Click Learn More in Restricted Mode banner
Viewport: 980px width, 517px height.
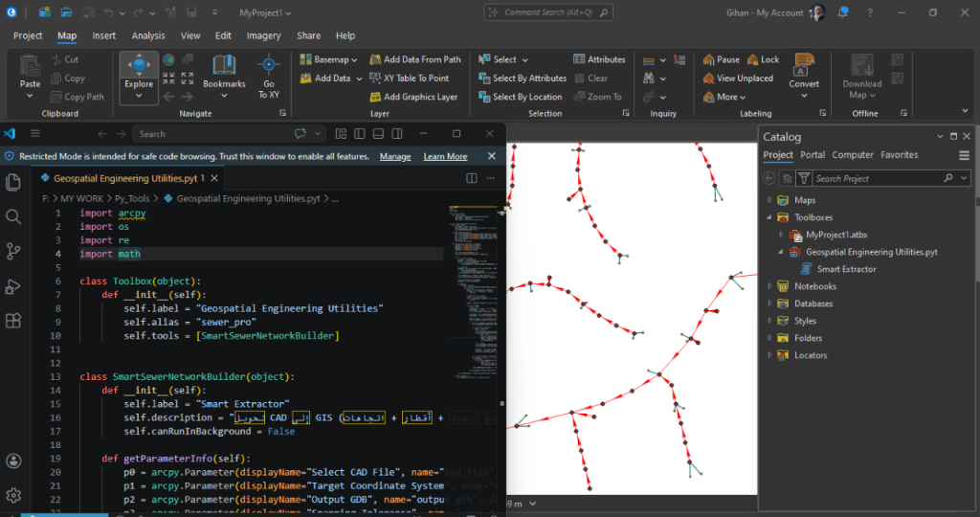pyautogui.click(x=445, y=156)
